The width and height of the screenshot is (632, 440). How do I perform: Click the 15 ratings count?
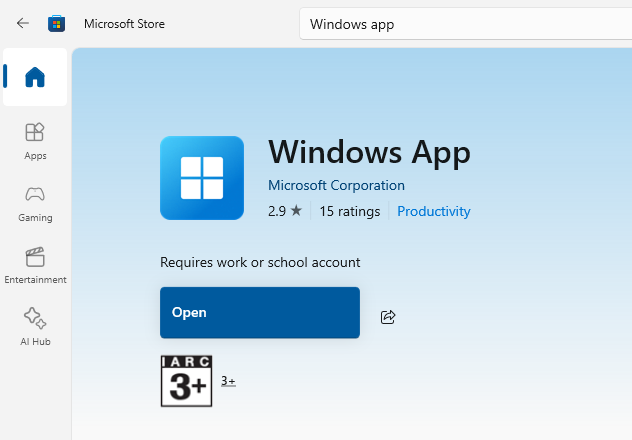pyautogui.click(x=349, y=211)
